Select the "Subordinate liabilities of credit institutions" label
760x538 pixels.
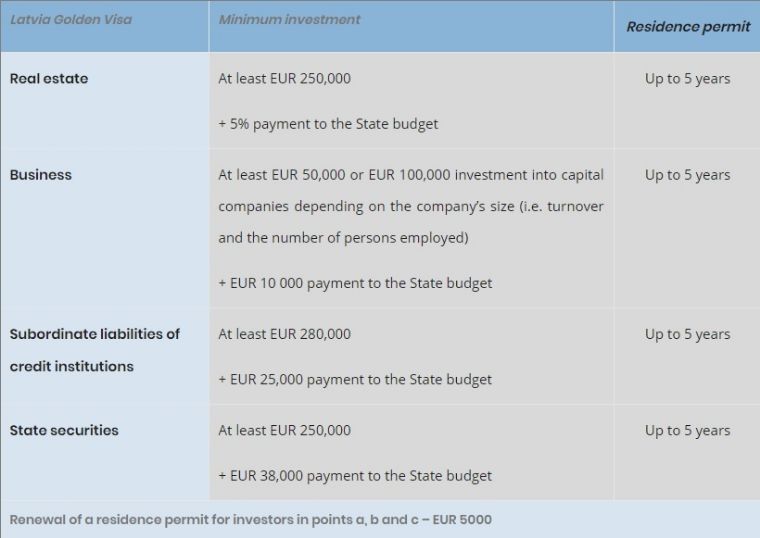point(94,350)
